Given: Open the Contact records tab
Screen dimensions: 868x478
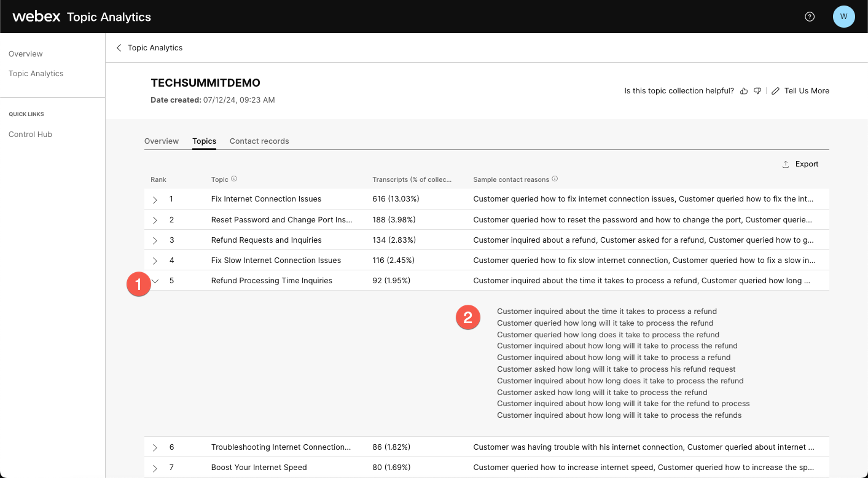Looking at the screenshot, I should tap(259, 141).
